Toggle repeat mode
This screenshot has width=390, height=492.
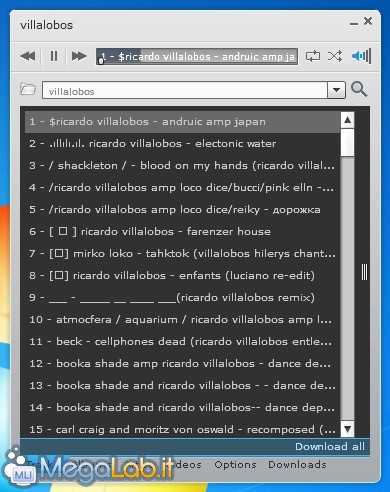(313, 56)
